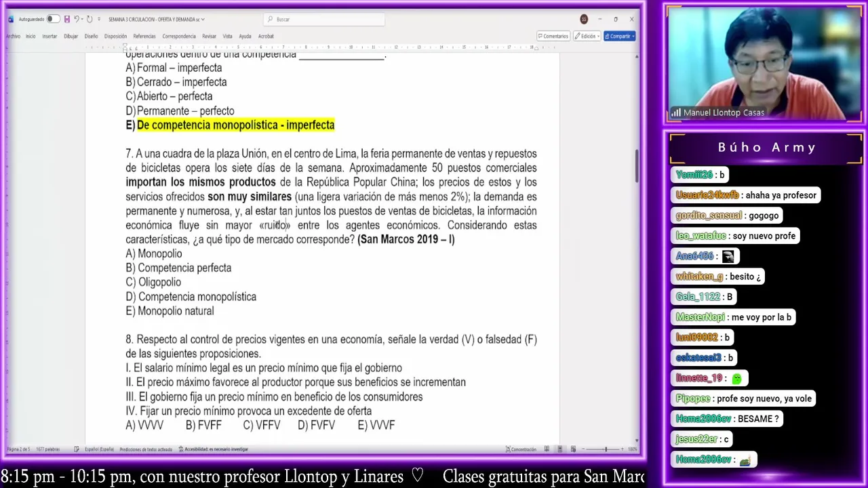Click Página 2 de 5 indicator
The image size is (868, 488).
pos(19,449)
